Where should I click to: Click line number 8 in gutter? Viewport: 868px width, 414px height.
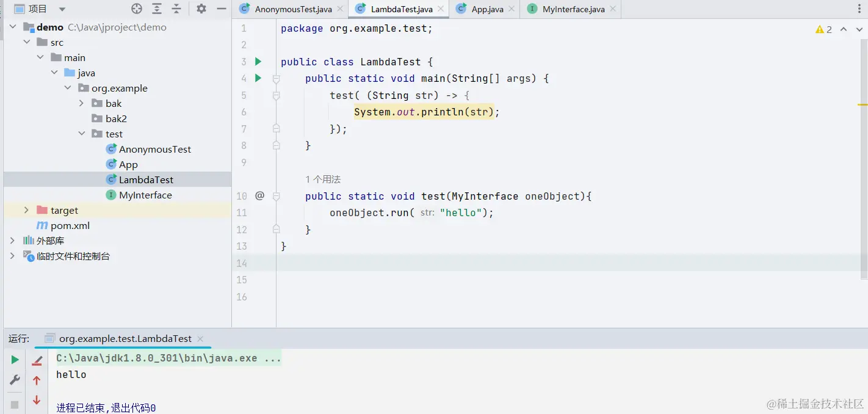pos(244,145)
